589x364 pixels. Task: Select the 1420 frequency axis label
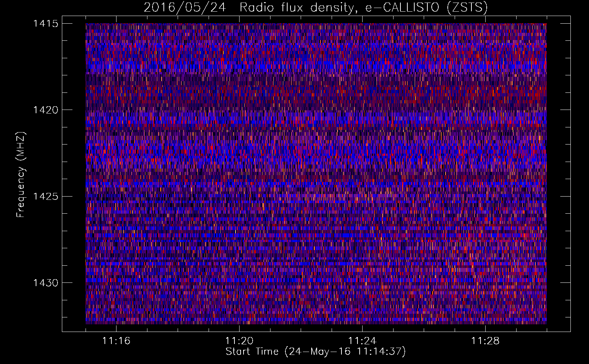46,110
